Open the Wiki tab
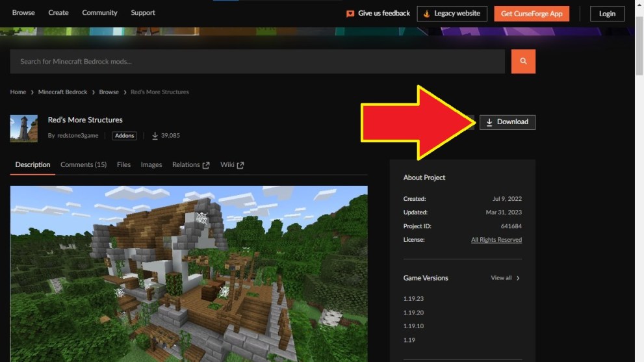The image size is (644, 362). (232, 165)
